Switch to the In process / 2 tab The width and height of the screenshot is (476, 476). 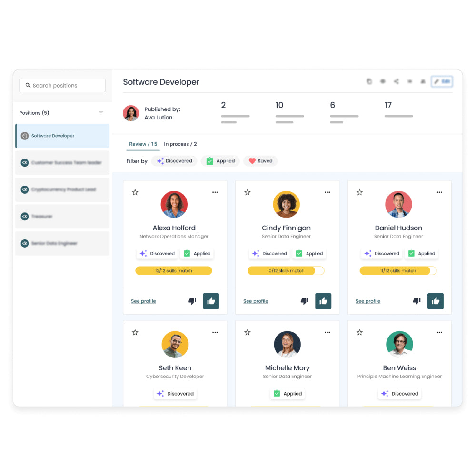pyautogui.click(x=180, y=144)
